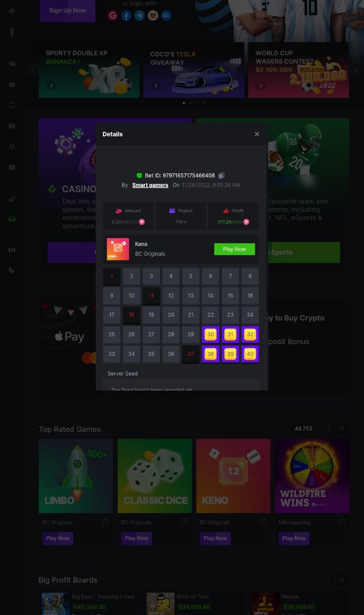
Task: Select Keno number 37 tile
Action: tap(191, 354)
